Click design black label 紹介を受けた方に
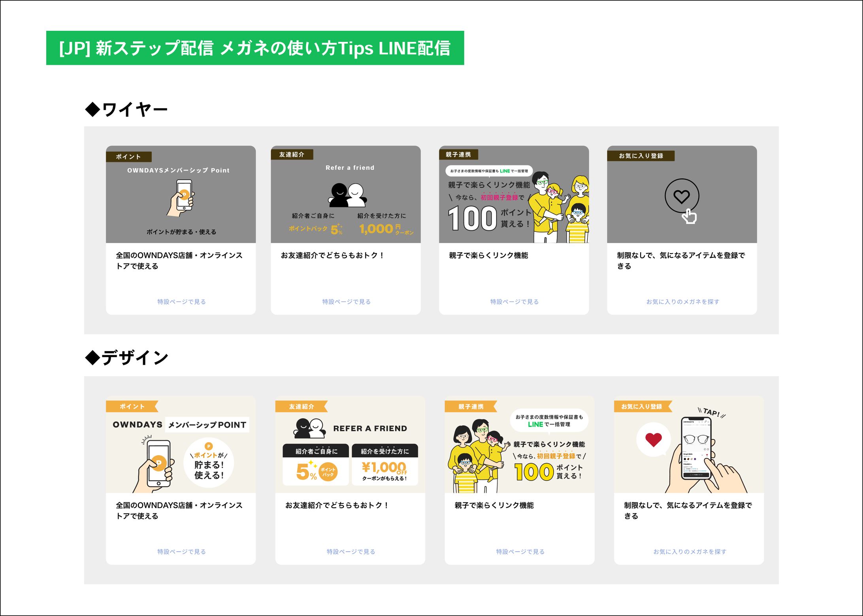This screenshot has width=863, height=616. pos(385,451)
